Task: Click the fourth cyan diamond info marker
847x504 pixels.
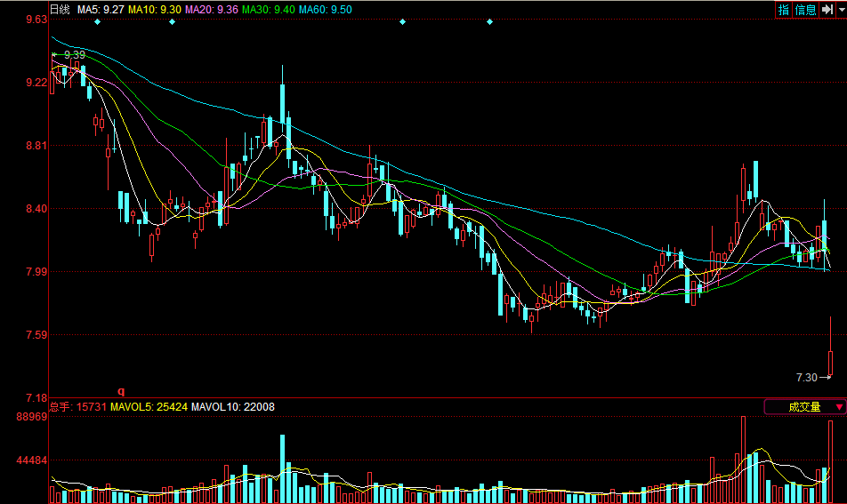Action: [489, 21]
